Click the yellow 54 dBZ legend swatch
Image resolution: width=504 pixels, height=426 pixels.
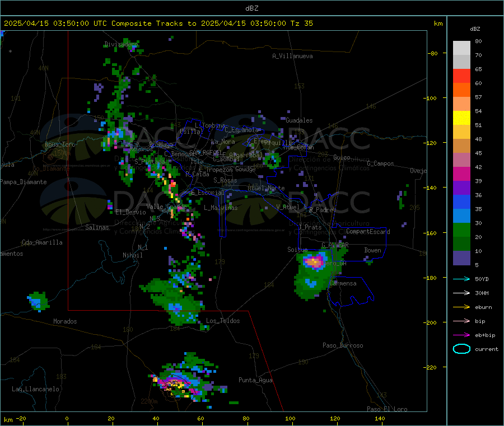pyautogui.click(x=461, y=118)
